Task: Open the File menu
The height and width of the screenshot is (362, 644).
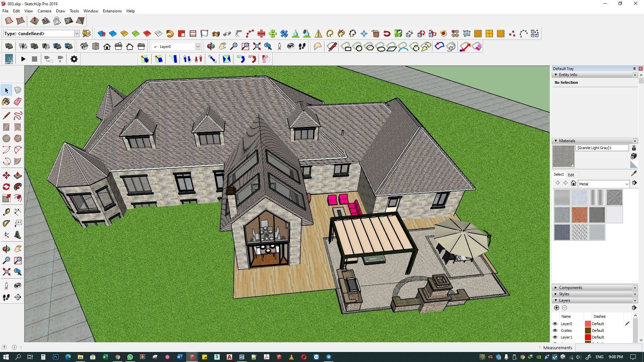Action: pos(5,11)
